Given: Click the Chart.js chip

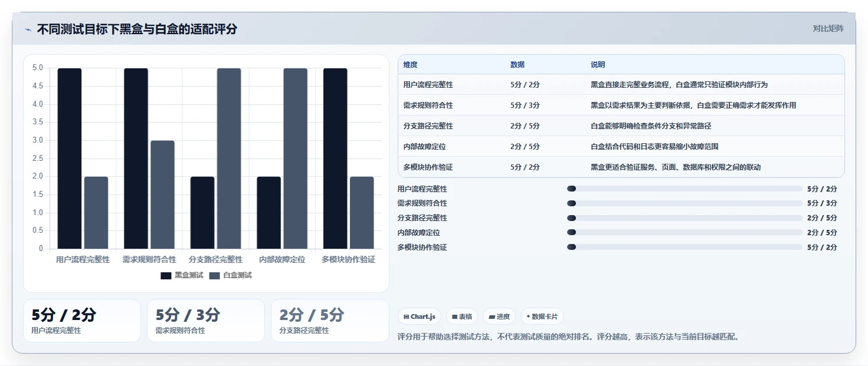Looking at the screenshot, I should click(x=420, y=316).
